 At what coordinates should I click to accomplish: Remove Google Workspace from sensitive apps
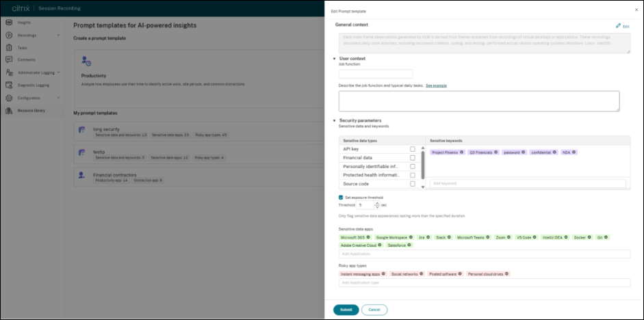(411, 237)
